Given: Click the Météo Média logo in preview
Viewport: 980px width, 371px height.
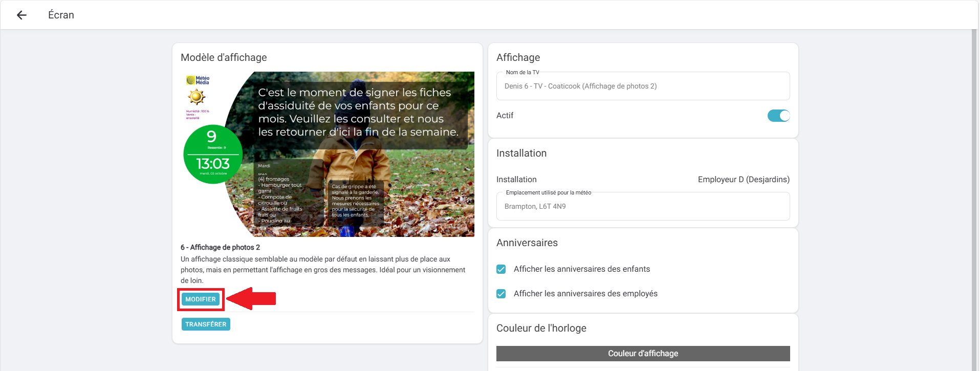Looking at the screenshot, I should click(x=198, y=80).
